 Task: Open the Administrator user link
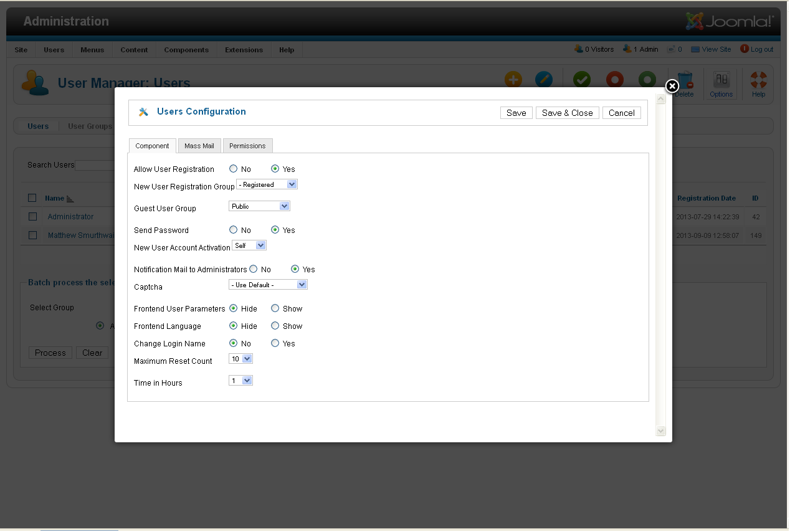[x=70, y=217]
